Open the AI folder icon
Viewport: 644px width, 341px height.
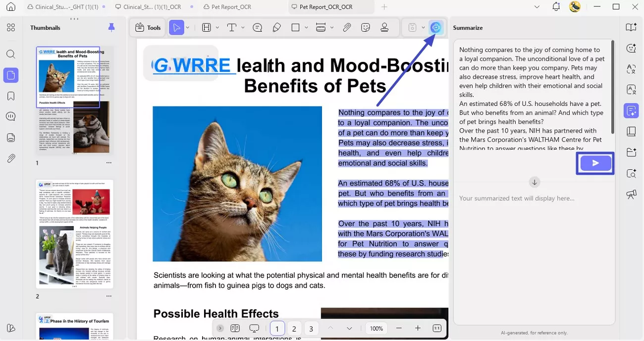click(631, 152)
